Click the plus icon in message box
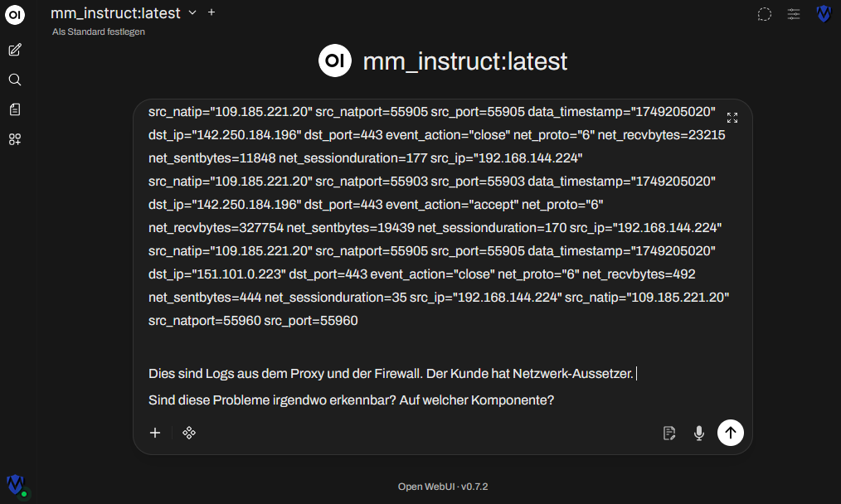This screenshot has height=504, width=841. [x=155, y=432]
